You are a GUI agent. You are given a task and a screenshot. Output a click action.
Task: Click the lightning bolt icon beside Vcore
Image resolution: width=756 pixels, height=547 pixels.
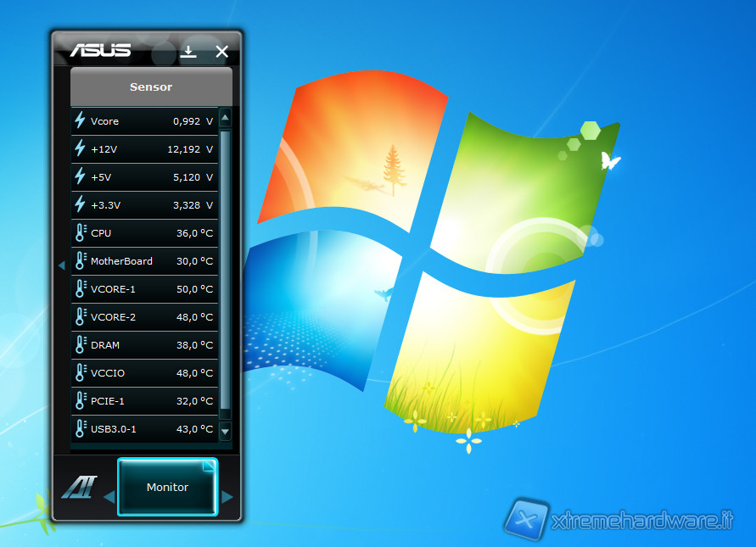81,120
